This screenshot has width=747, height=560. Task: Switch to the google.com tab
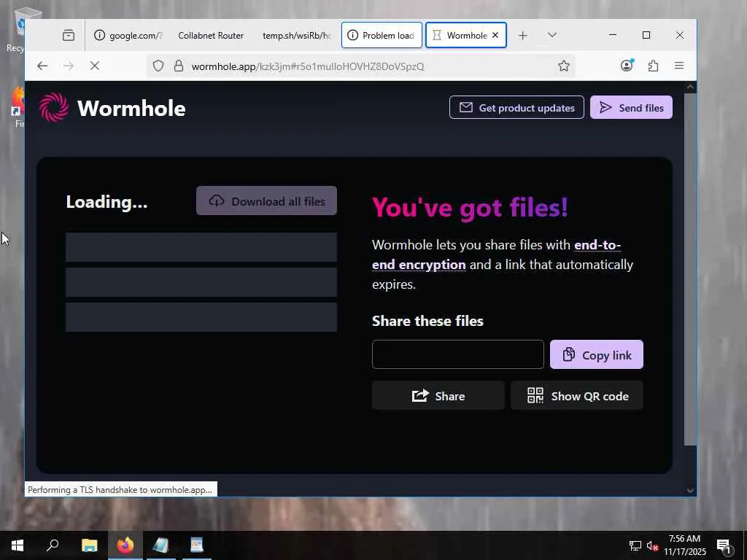click(128, 35)
